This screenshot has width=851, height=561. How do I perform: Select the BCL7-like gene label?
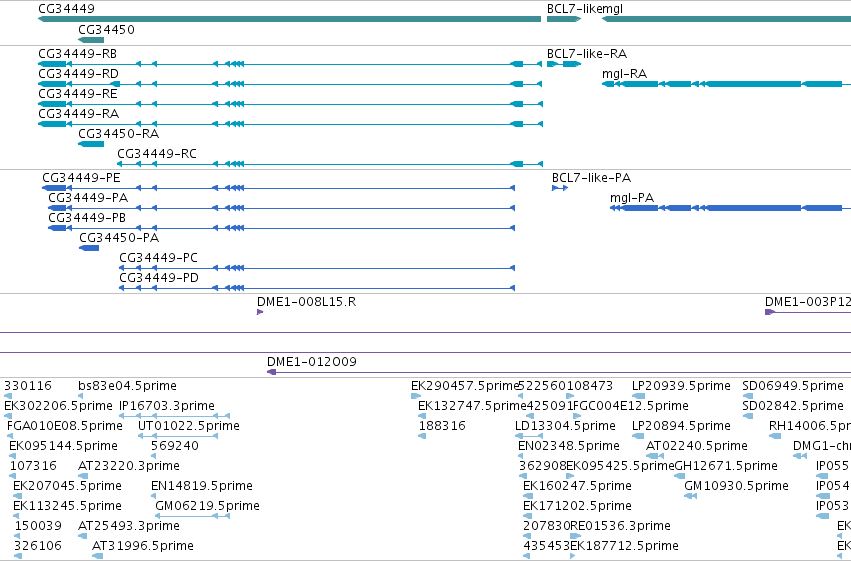pos(574,9)
